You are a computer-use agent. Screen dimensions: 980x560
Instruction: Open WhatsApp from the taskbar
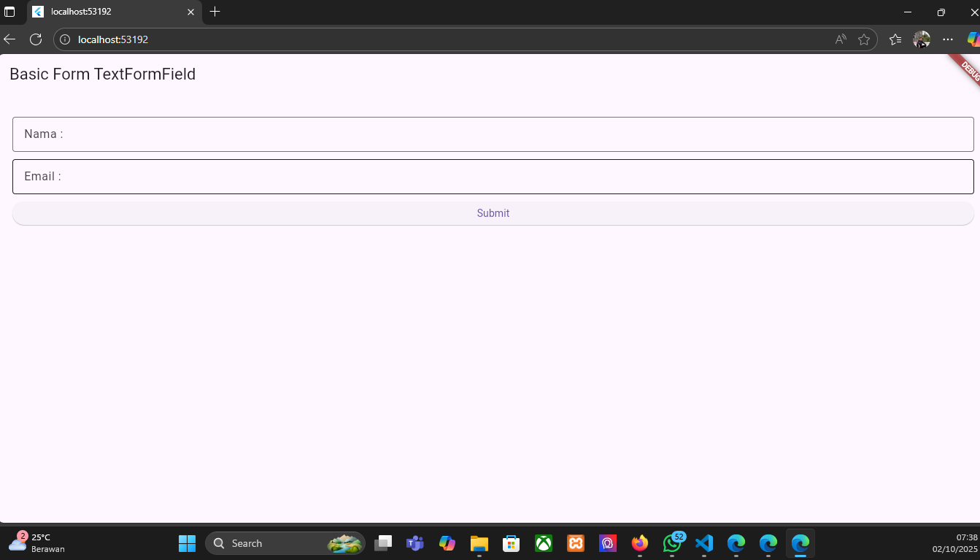coord(671,543)
